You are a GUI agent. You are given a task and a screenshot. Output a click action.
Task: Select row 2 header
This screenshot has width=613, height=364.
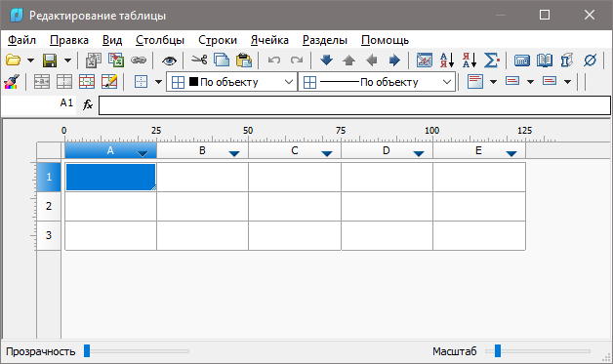(49, 206)
